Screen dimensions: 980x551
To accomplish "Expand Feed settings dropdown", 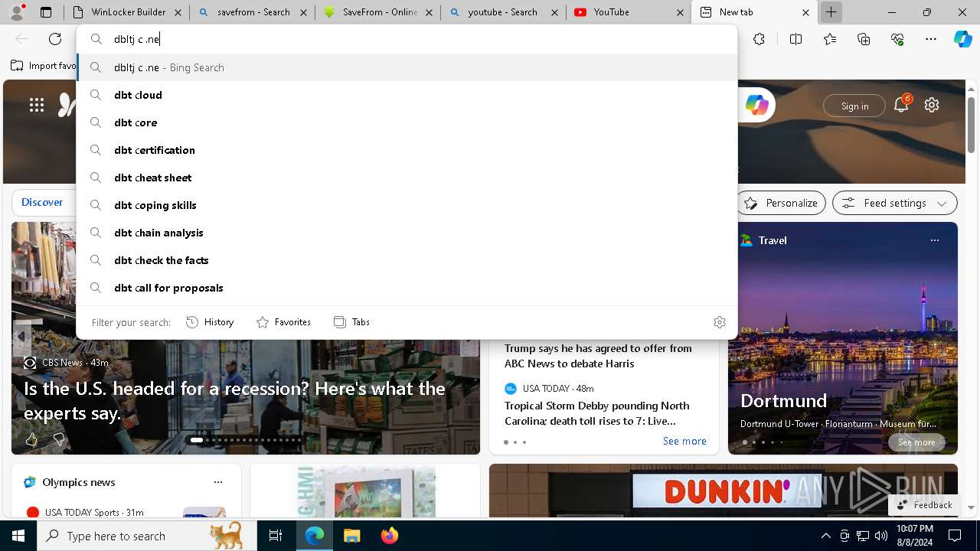I will 894,203.
